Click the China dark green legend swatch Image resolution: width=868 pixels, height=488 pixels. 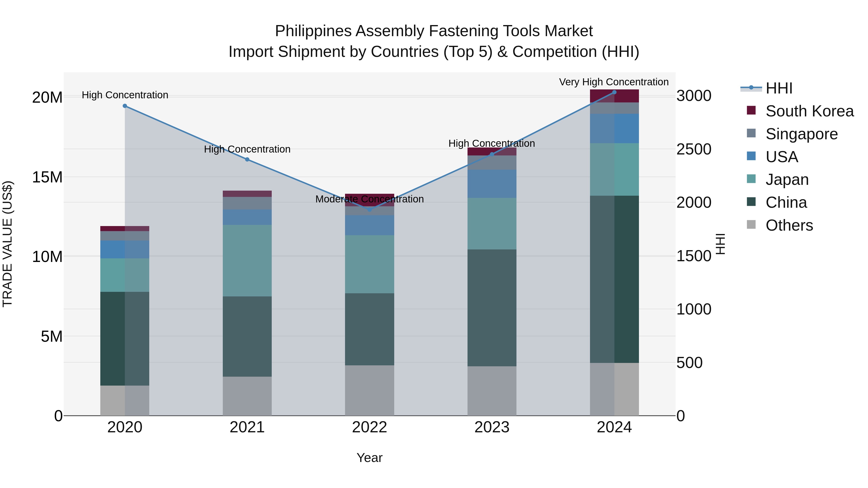[x=751, y=202]
